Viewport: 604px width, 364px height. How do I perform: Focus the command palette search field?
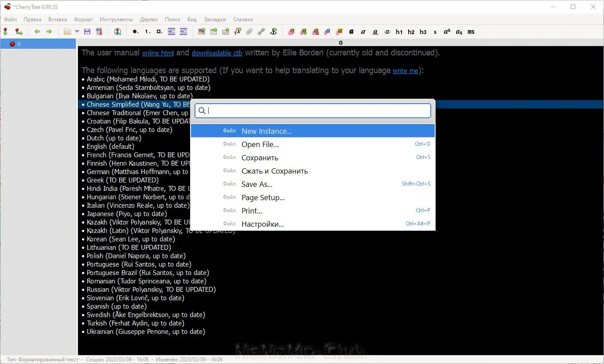313,111
